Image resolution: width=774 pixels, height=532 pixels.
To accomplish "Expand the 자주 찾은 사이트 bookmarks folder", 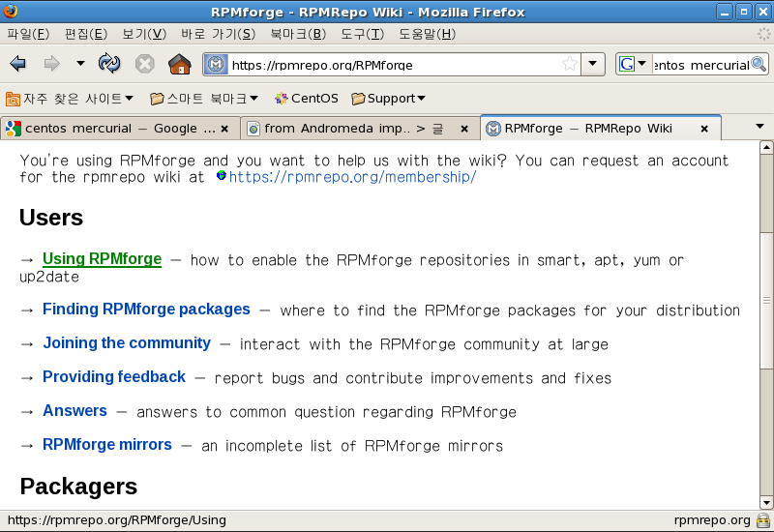I will 70,99.
